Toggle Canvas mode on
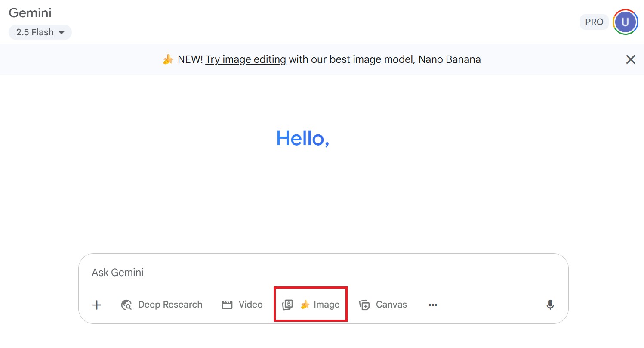This screenshot has height=348, width=644. click(x=382, y=304)
